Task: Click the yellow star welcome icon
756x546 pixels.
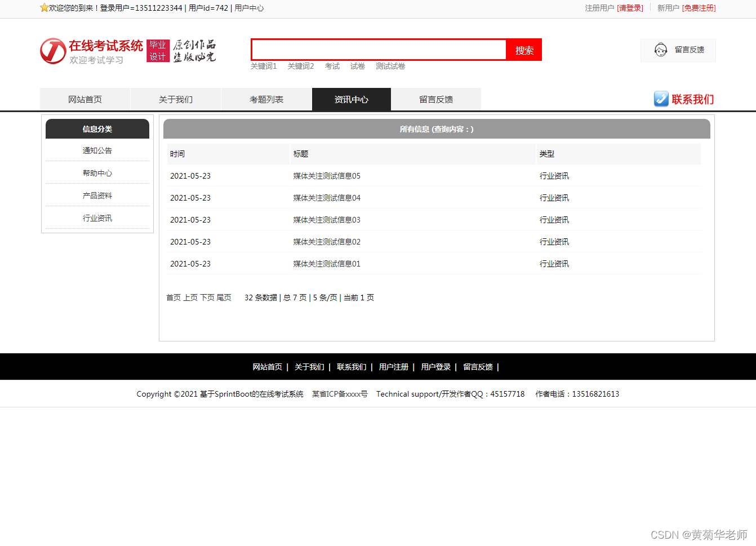Action: (x=44, y=8)
